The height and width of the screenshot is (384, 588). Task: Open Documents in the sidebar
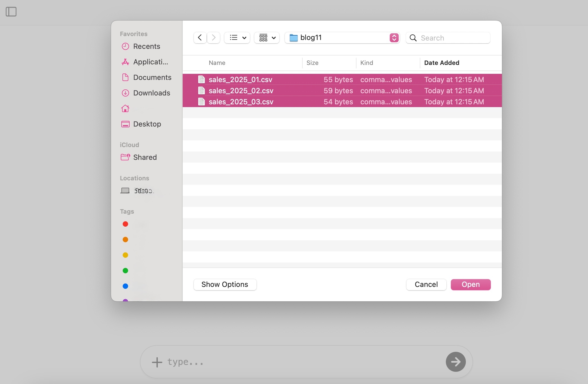(x=147, y=77)
